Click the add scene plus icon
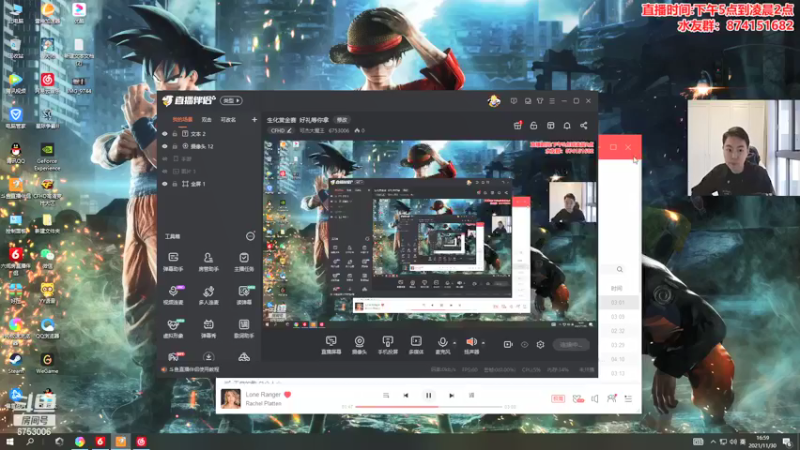 click(x=254, y=120)
